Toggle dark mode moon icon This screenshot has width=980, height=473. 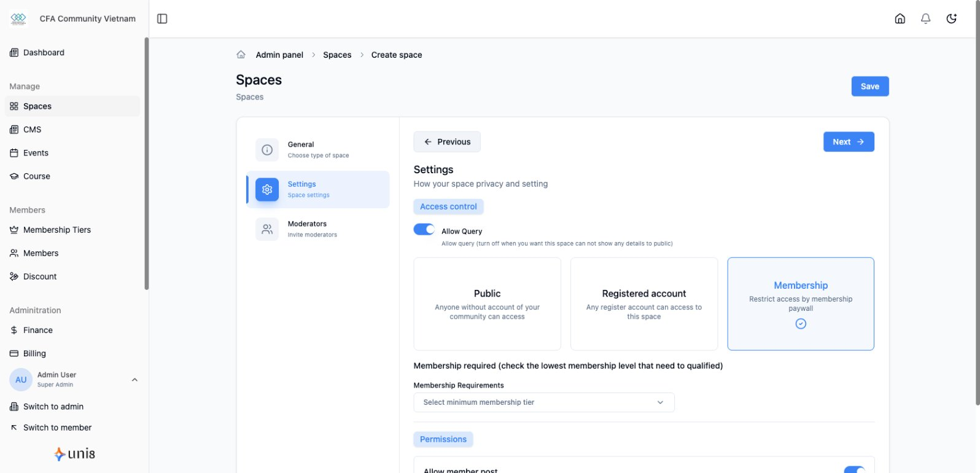(951, 18)
